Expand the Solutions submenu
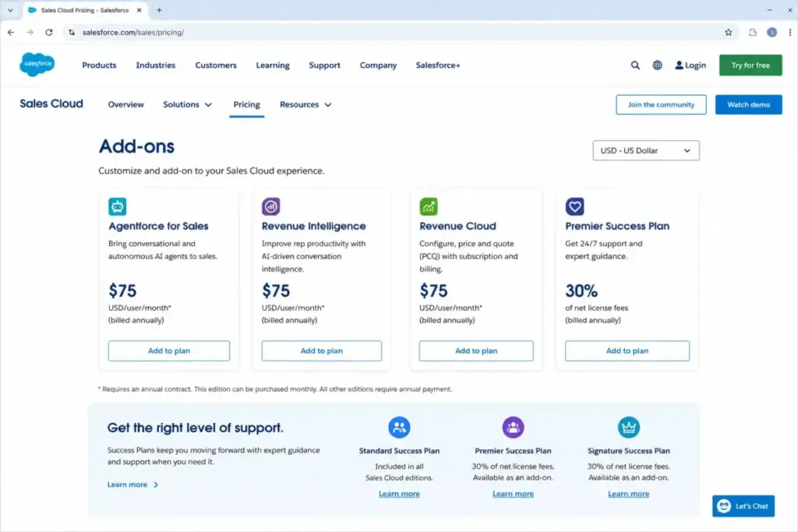The image size is (798, 532). [x=187, y=104]
